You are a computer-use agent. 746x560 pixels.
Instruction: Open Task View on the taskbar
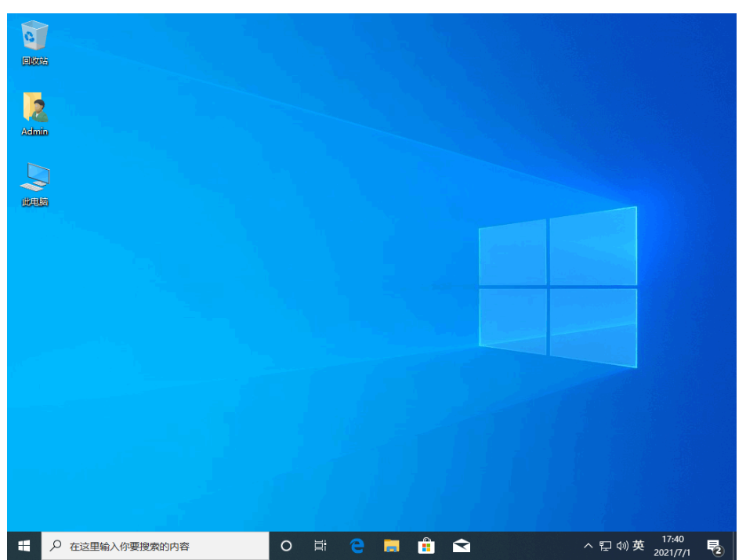coord(320,546)
